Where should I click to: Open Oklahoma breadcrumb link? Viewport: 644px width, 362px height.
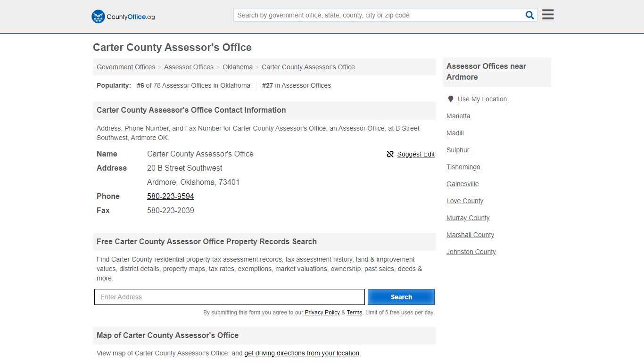tap(238, 67)
